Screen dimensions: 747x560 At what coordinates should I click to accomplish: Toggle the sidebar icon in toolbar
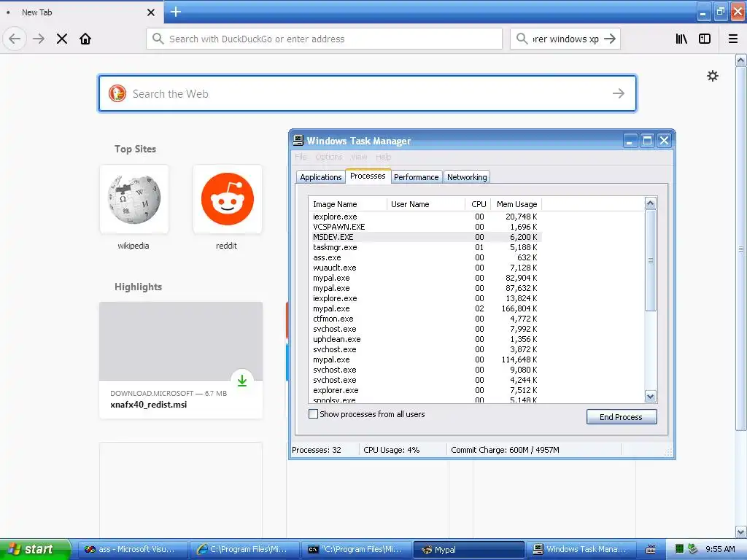[x=705, y=39]
